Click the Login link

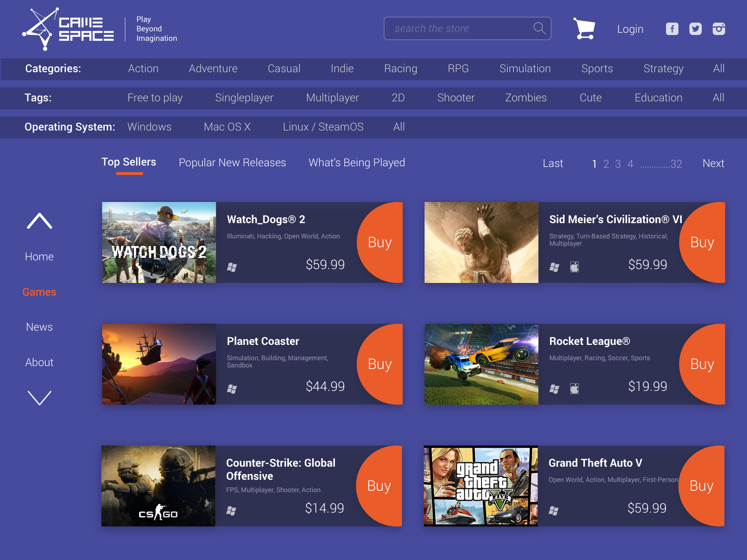[x=630, y=29]
